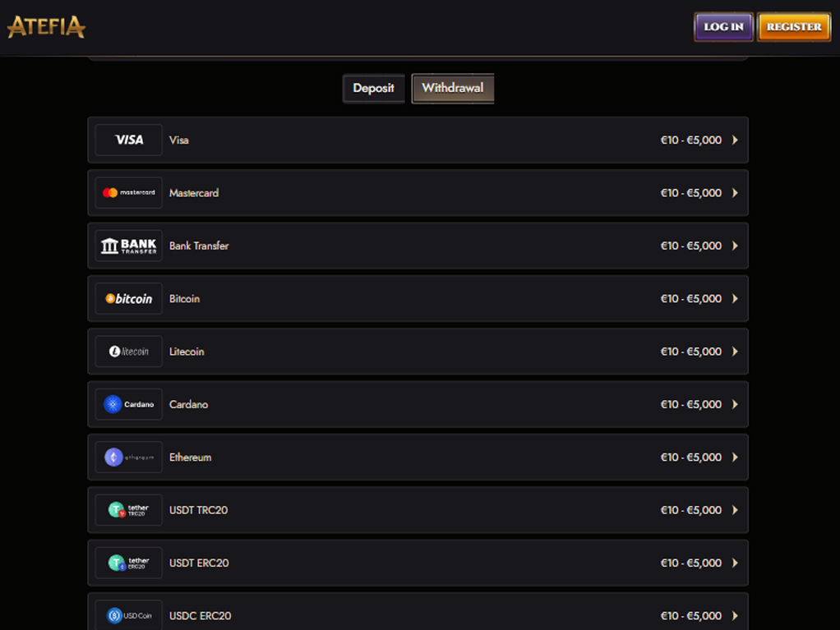Click the USD Coin logo icon
Screen dimensions: 840x630
pos(128,615)
